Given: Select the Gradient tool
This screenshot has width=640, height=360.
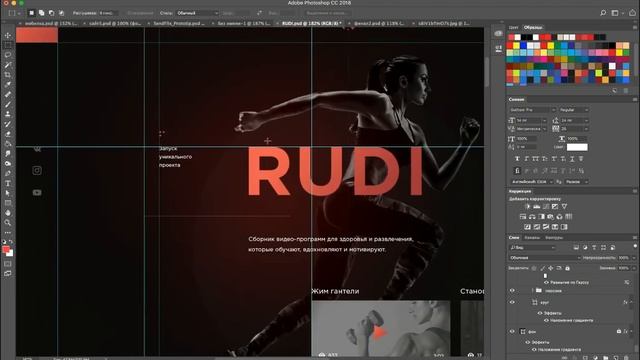Looking at the screenshot, I should click(8, 144).
